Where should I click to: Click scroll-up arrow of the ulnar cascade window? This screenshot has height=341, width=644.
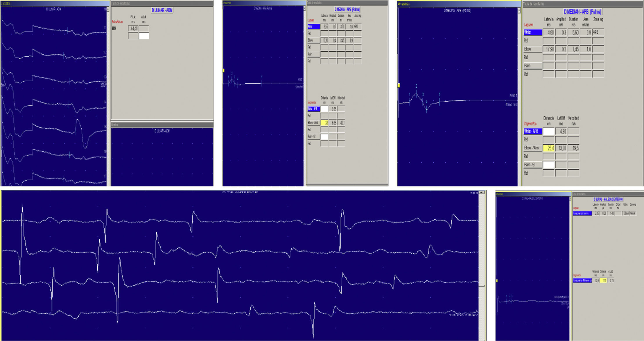pyautogui.click(x=108, y=10)
